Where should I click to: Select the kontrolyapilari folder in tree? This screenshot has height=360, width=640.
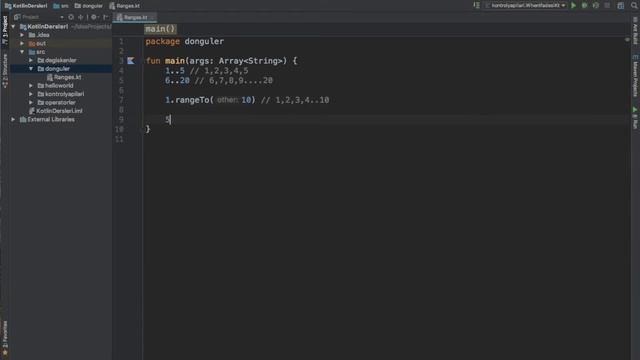coord(61,94)
